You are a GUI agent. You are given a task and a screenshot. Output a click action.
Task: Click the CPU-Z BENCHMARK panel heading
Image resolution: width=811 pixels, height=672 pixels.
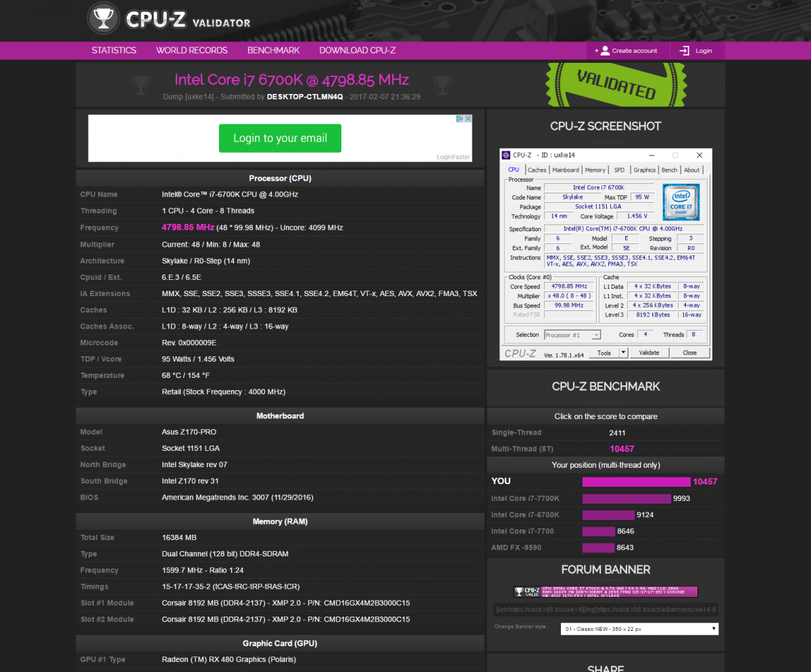[606, 387]
